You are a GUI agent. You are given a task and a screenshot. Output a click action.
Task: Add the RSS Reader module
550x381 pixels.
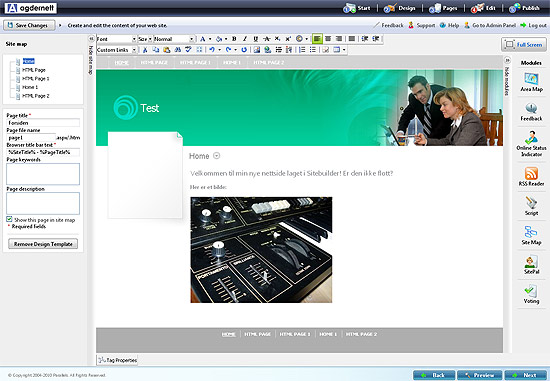coord(531,176)
